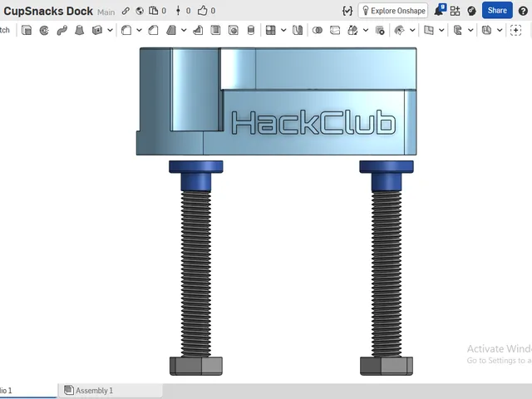Image resolution: width=532 pixels, height=399 pixels.
Task: Select the Extrude tool
Action: point(27,30)
